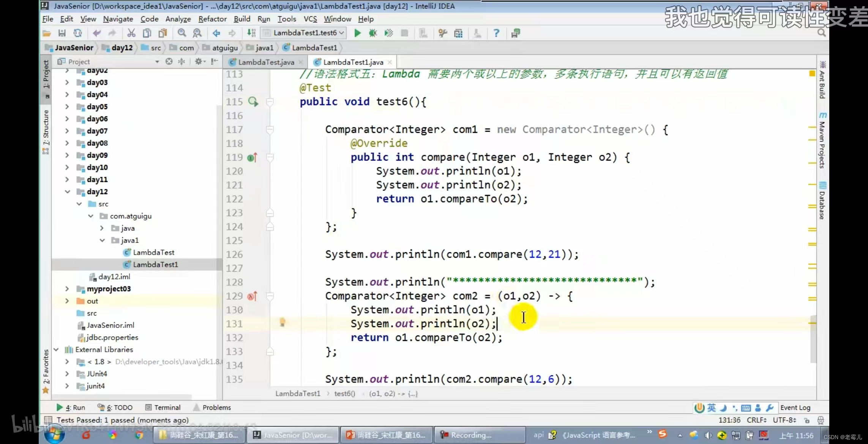Expand the day11 folder in project tree
868x444 pixels.
tap(67, 179)
